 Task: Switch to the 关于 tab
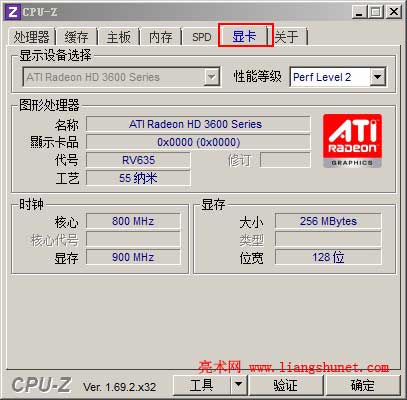(x=286, y=36)
